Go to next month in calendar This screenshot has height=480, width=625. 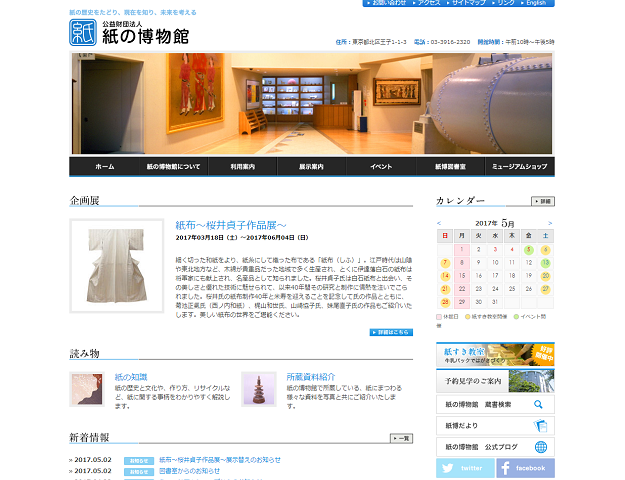point(550,223)
